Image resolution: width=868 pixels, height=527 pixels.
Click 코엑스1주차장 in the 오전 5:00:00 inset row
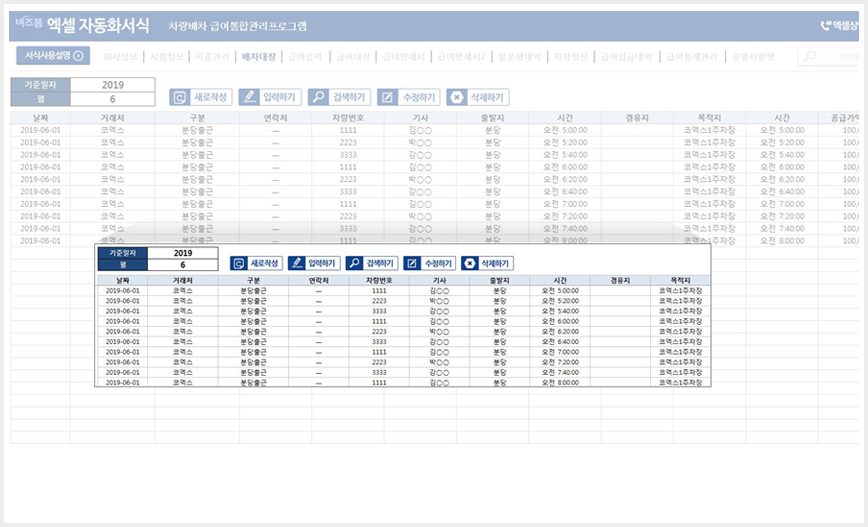[680, 291]
